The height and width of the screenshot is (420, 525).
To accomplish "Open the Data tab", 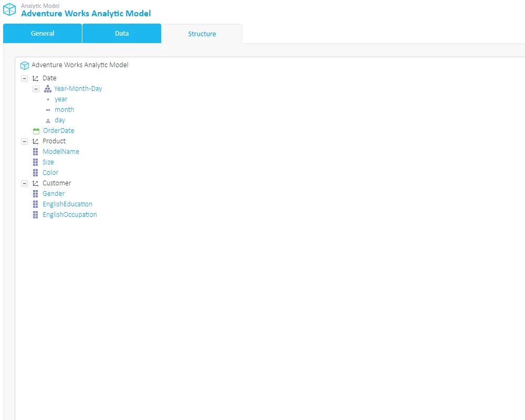I will [x=122, y=33].
